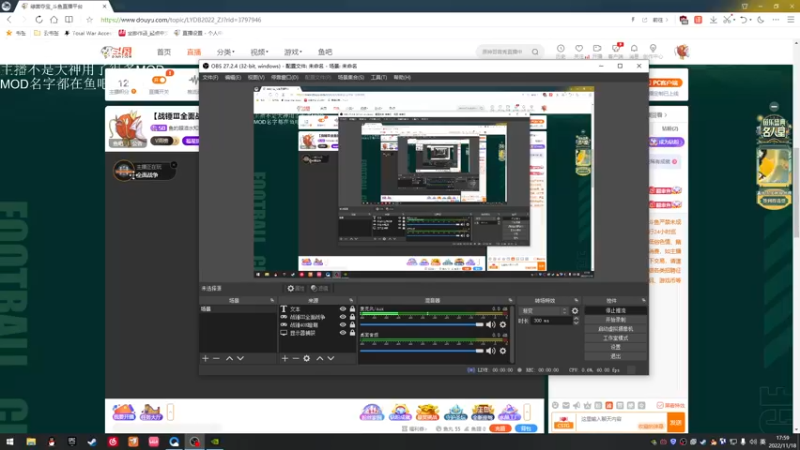Click browser refresh icon
The height and width of the screenshot is (450, 800).
click(39, 19)
